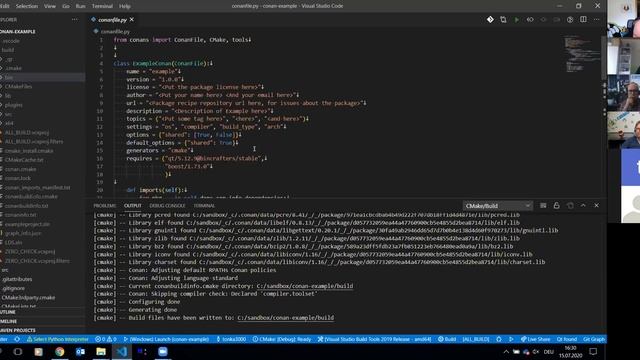
Task: Clear the output panel contents
Action: [543, 206]
